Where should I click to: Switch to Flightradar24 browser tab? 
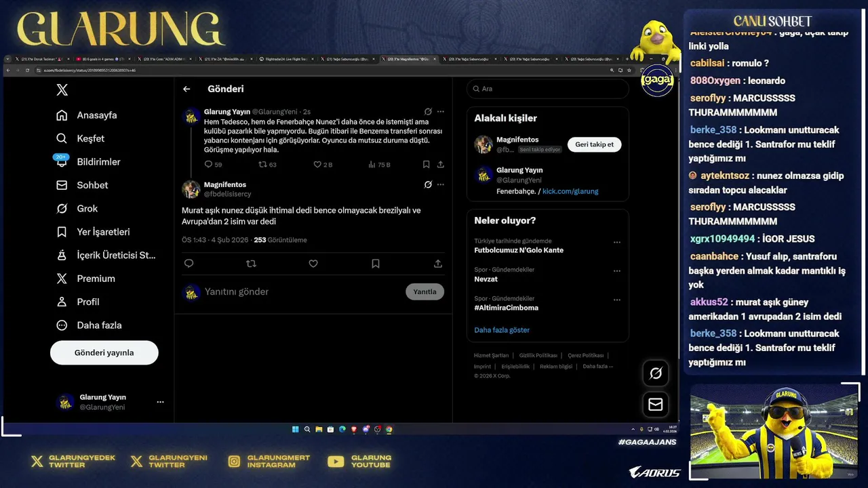click(x=286, y=59)
